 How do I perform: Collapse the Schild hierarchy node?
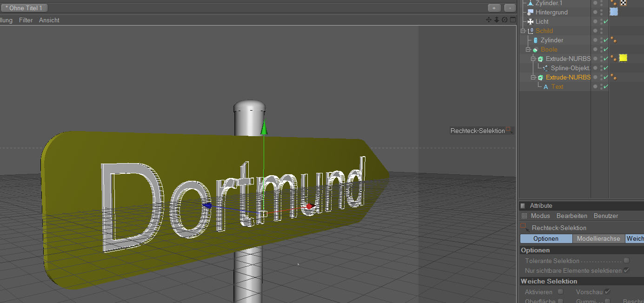click(x=523, y=31)
